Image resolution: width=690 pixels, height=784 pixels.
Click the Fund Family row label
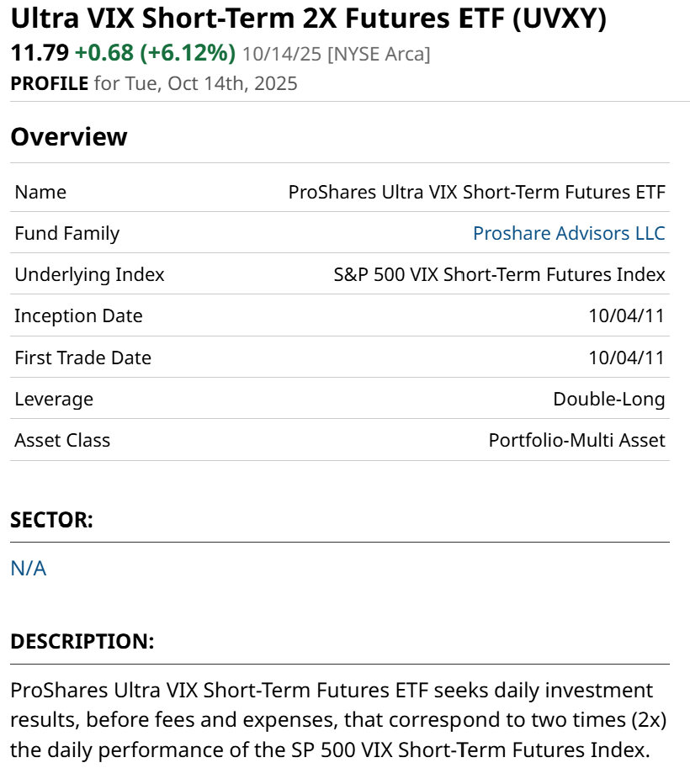pos(66,233)
